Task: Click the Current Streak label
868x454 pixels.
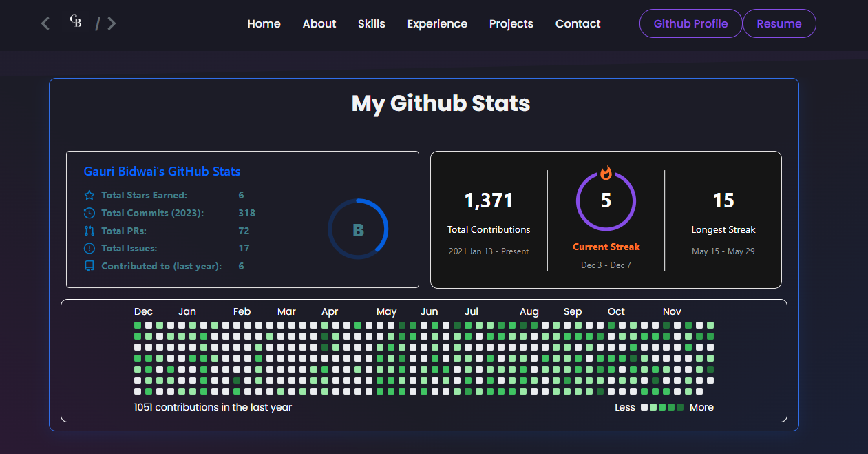Action: (606, 247)
